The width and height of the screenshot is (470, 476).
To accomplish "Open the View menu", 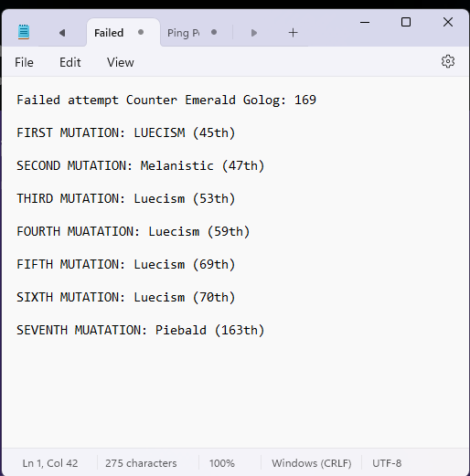I will [x=121, y=62].
